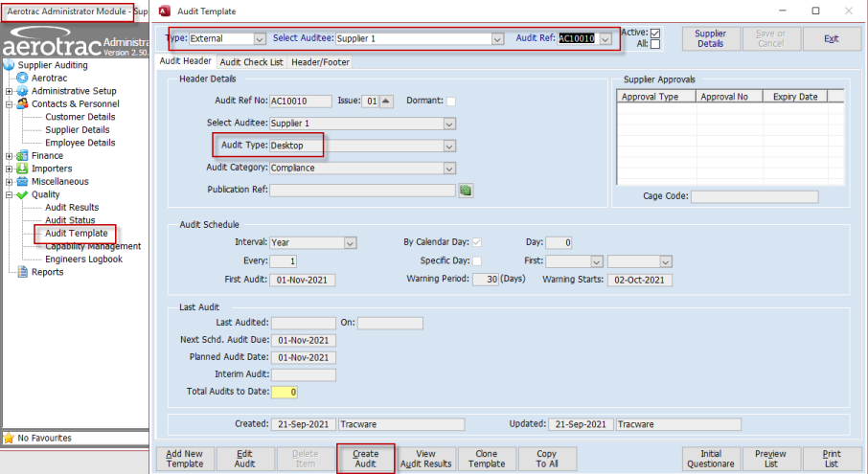Select Audit Template in the tree
This screenshot has height=474, width=868.
(77, 234)
